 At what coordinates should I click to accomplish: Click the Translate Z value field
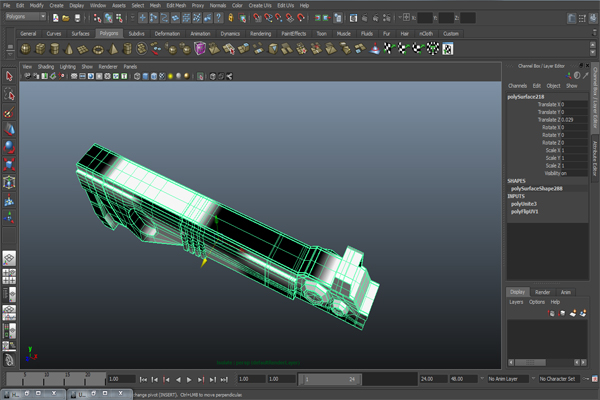pos(574,120)
